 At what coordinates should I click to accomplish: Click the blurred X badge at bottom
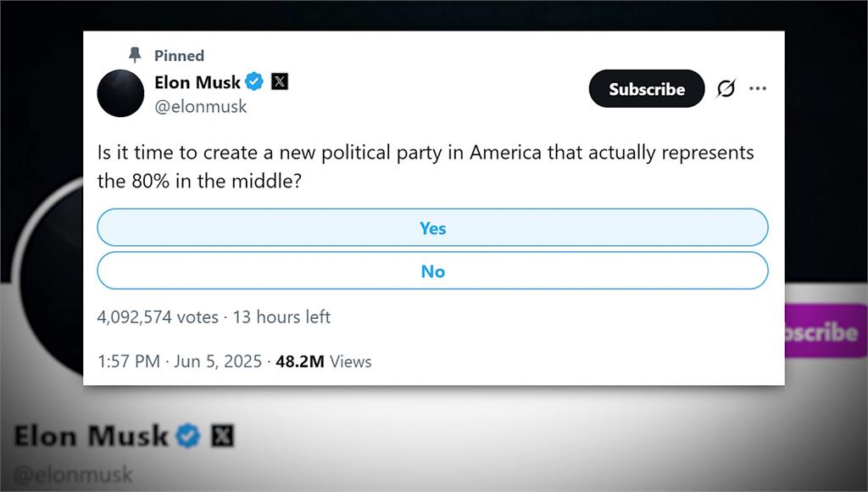[x=222, y=435]
